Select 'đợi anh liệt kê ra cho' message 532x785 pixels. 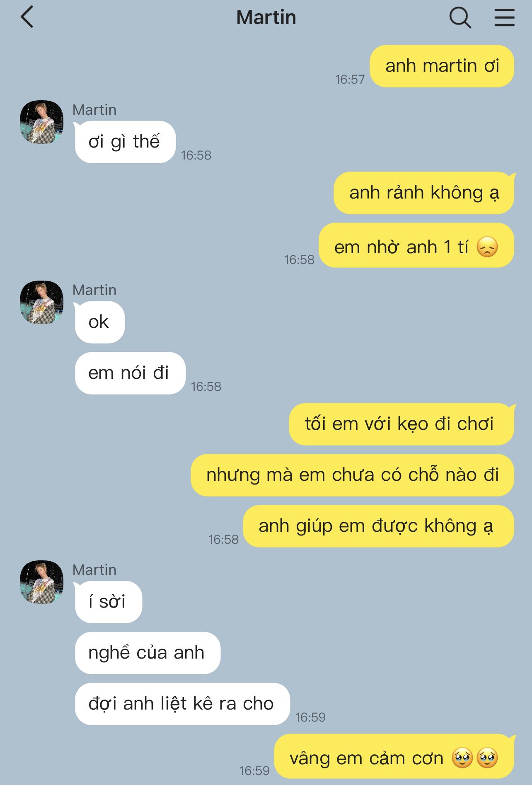coord(182,704)
